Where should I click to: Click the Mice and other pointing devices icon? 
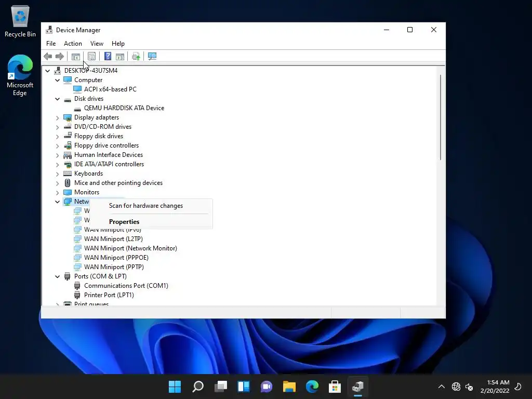tap(68, 183)
